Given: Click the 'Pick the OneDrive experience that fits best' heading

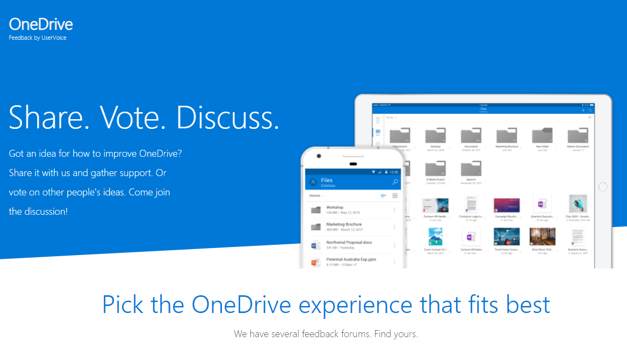Looking at the screenshot, I should tap(326, 305).
